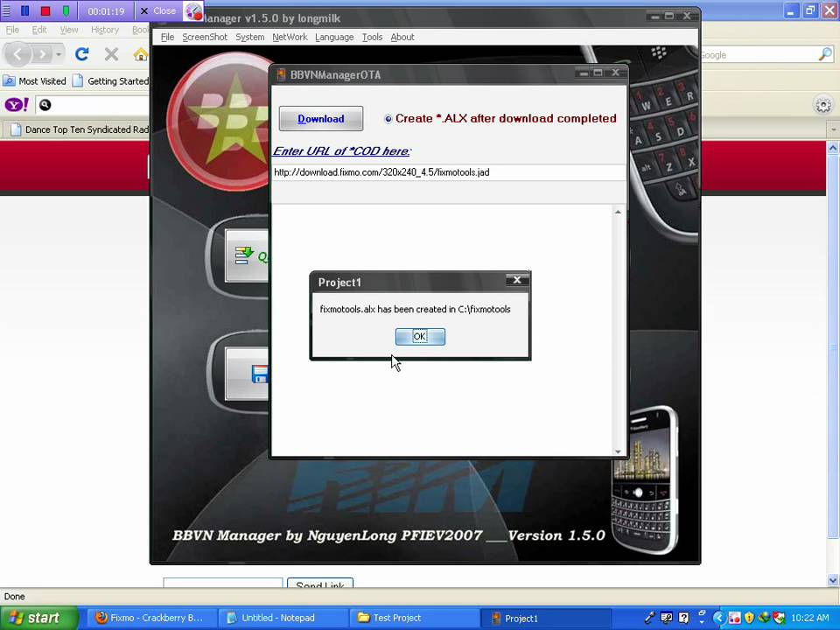Open Firefox File menu
Screen dimensions: 840x630
point(12,30)
